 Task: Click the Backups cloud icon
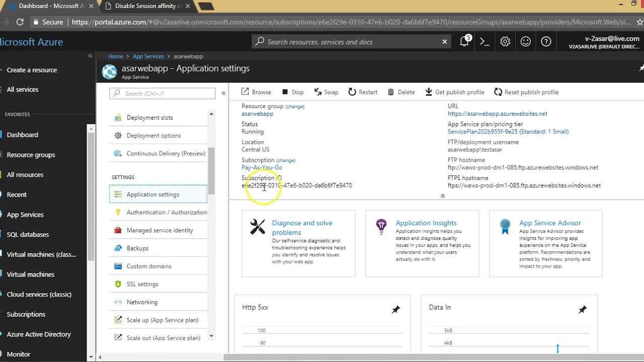(118, 248)
